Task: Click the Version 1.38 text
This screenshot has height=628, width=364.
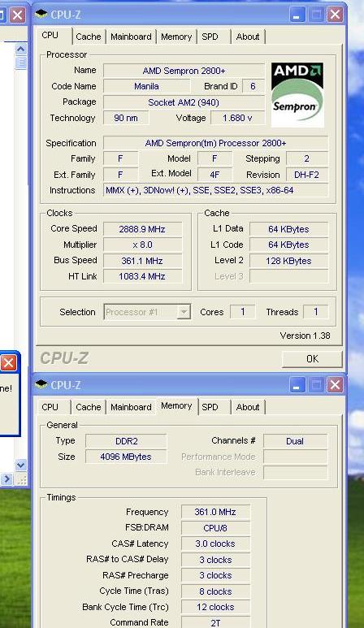Action: tap(305, 336)
